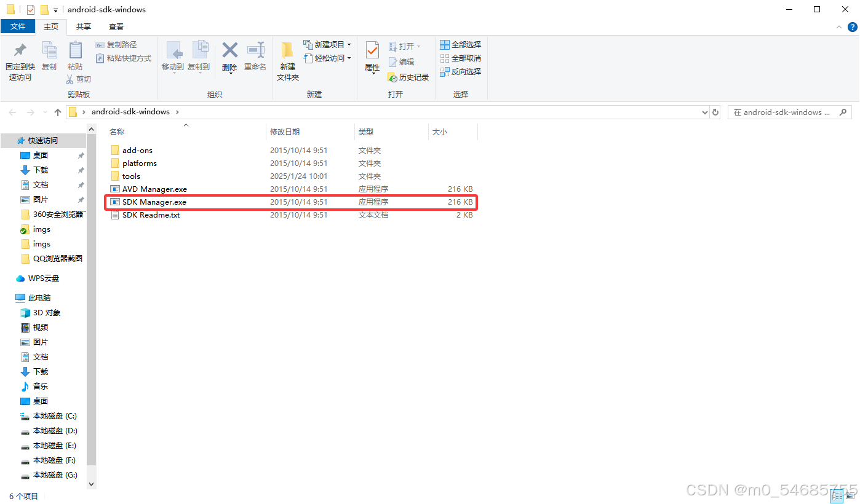
Task: Open Properties via the checkmark icon
Action: coord(372,50)
